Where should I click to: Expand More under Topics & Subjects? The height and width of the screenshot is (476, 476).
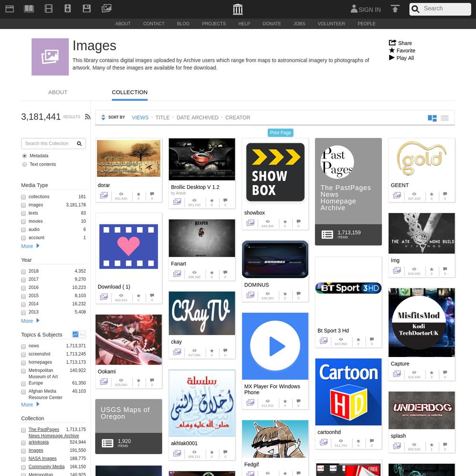(x=30, y=405)
